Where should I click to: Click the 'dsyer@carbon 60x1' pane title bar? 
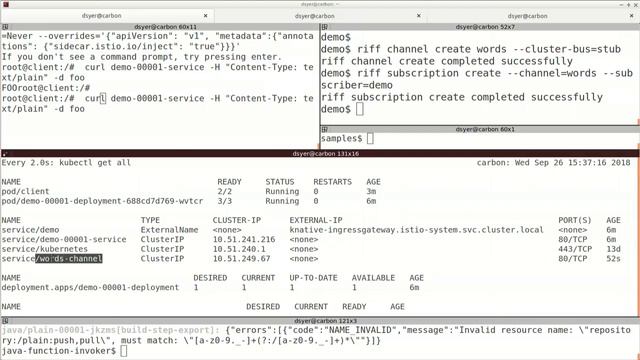pos(480,129)
